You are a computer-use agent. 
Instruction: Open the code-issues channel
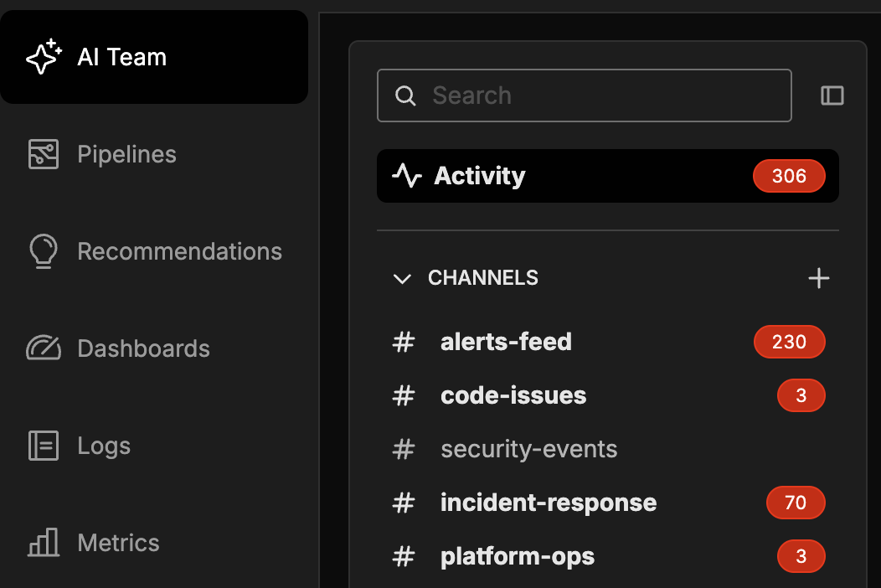[513, 395]
